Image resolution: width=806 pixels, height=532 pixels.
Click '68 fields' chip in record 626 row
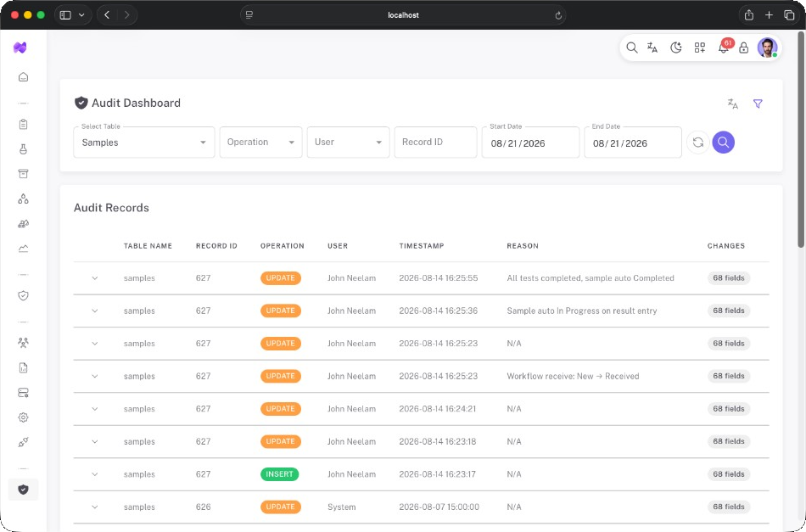(729, 507)
